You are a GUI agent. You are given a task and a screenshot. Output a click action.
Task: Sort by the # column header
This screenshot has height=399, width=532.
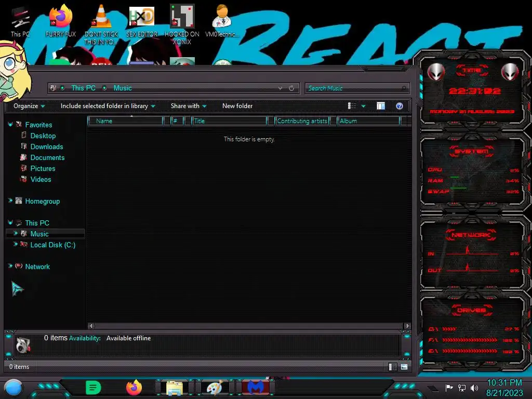point(177,121)
